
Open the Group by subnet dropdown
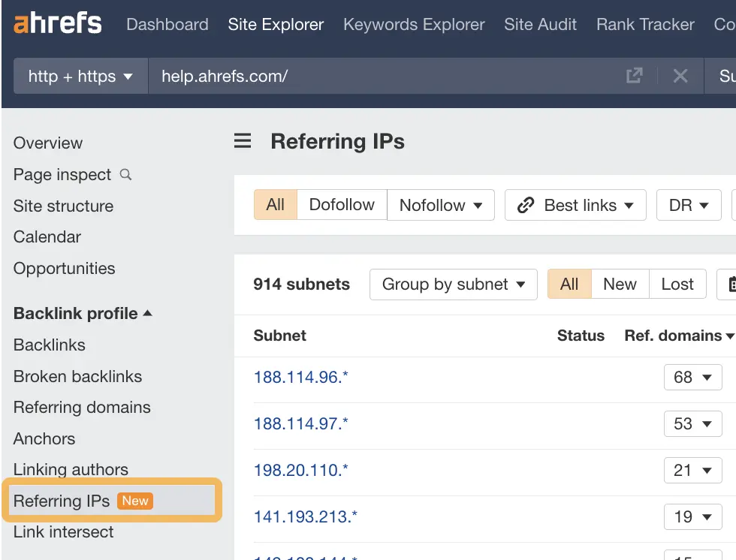pyautogui.click(x=453, y=284)
